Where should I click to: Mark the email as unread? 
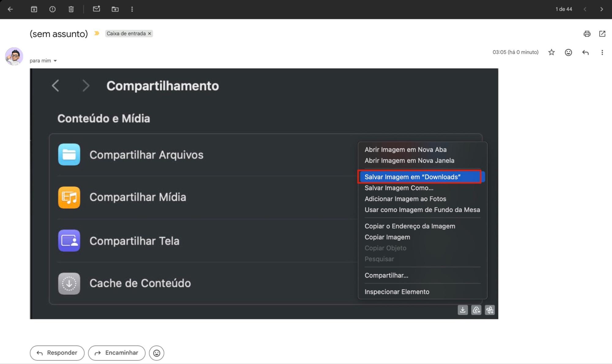[x=96, y=9]
